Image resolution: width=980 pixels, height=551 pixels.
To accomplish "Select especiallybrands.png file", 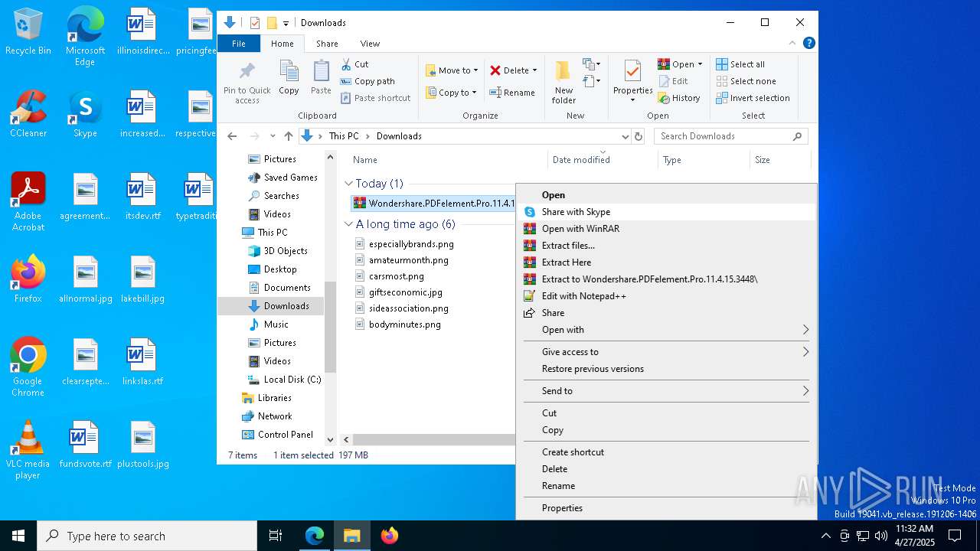I will tap(411, 244).
